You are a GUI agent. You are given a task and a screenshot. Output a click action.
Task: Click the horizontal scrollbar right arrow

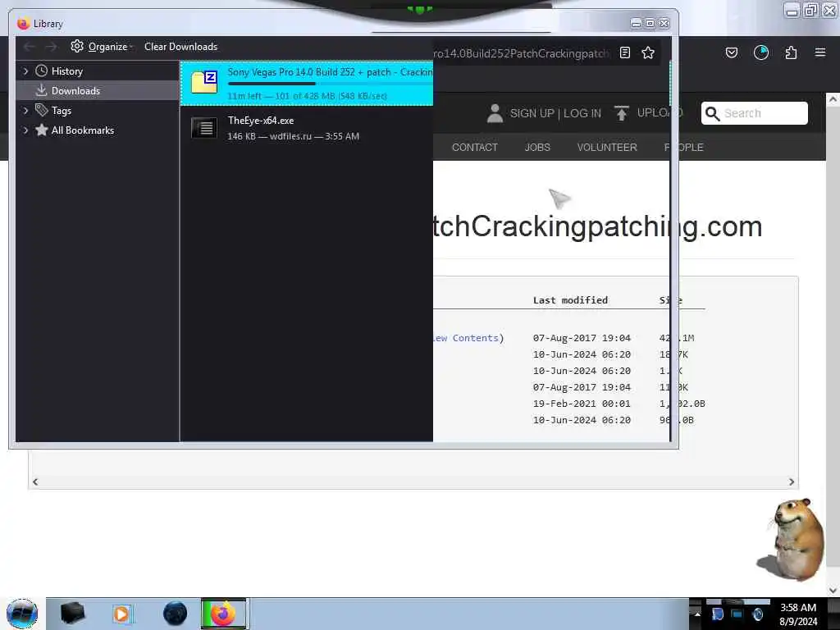point(792,482)
